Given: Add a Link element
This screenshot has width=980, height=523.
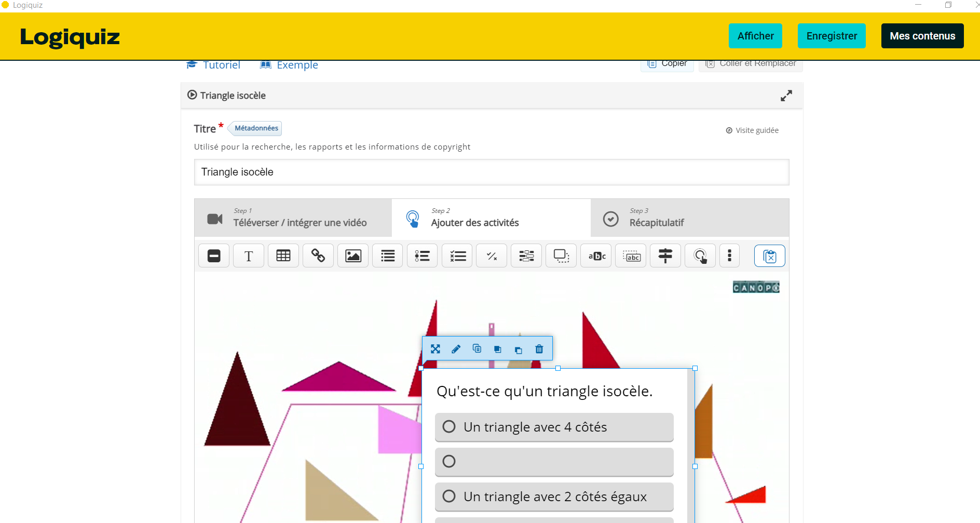Looking at the screenshot, I should click(318, 256).
